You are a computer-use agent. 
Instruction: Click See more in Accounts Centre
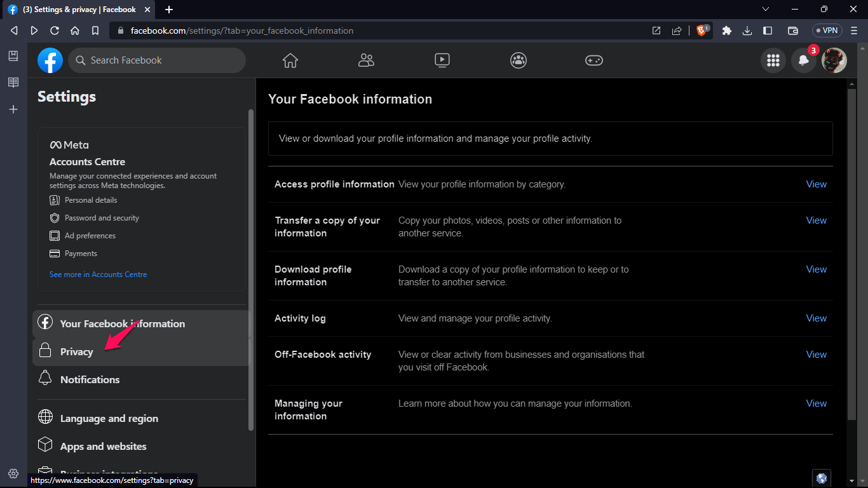tap(98, 274)
